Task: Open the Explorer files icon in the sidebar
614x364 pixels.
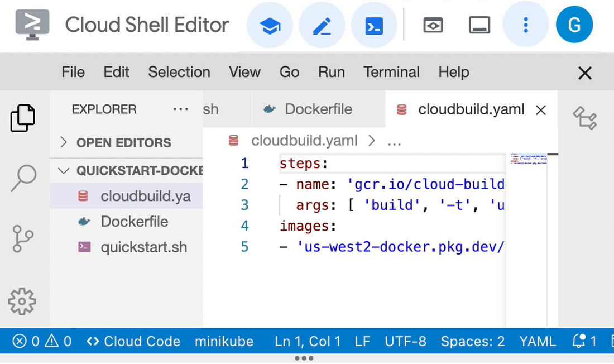Action: [x=23, y=118]
